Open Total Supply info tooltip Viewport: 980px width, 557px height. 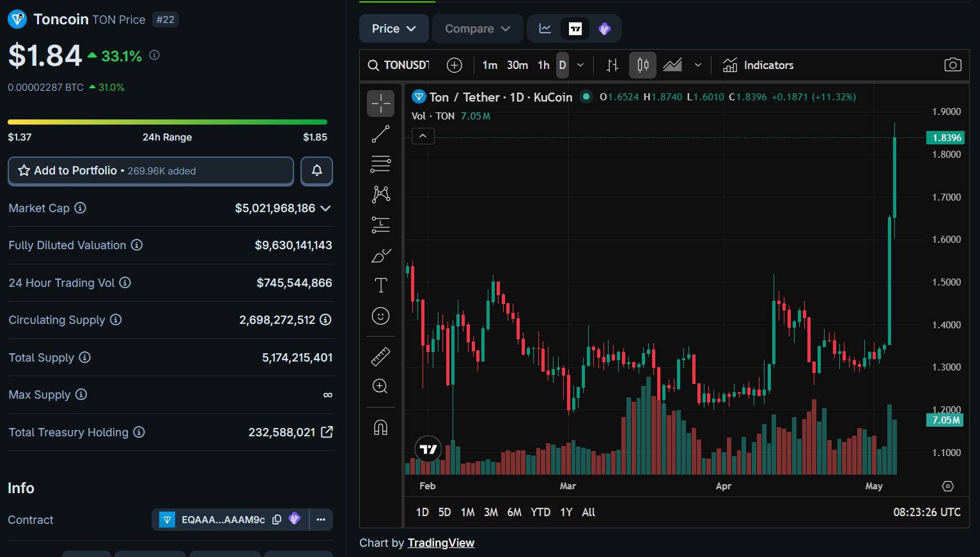pyautogui.click(x=84, y=357)
